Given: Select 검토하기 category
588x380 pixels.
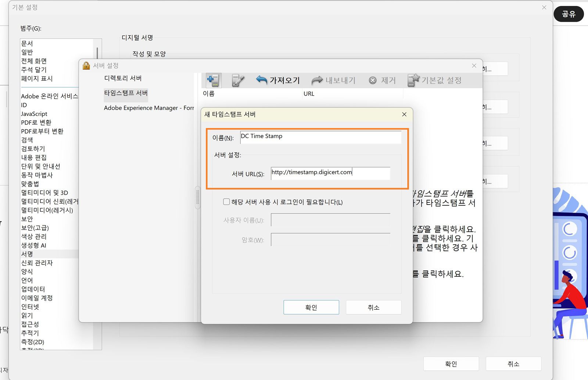Looking at the screenshot, I should (33, 149).
